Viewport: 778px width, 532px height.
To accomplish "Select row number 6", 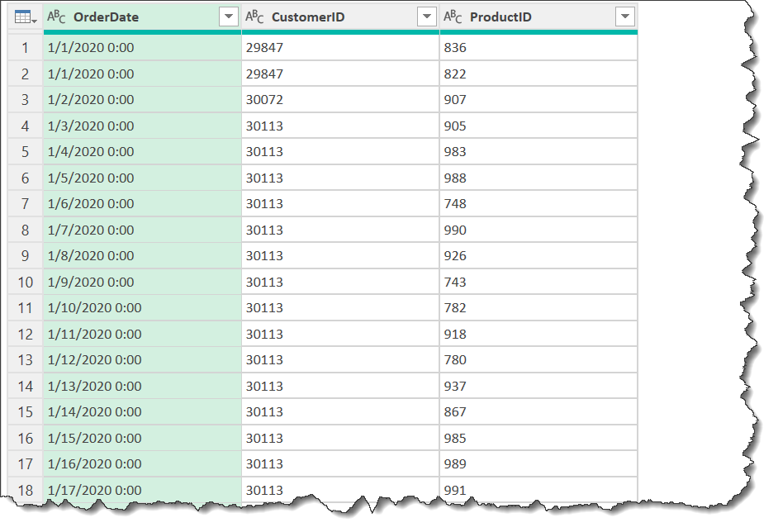I will click(x=26, y=178).
